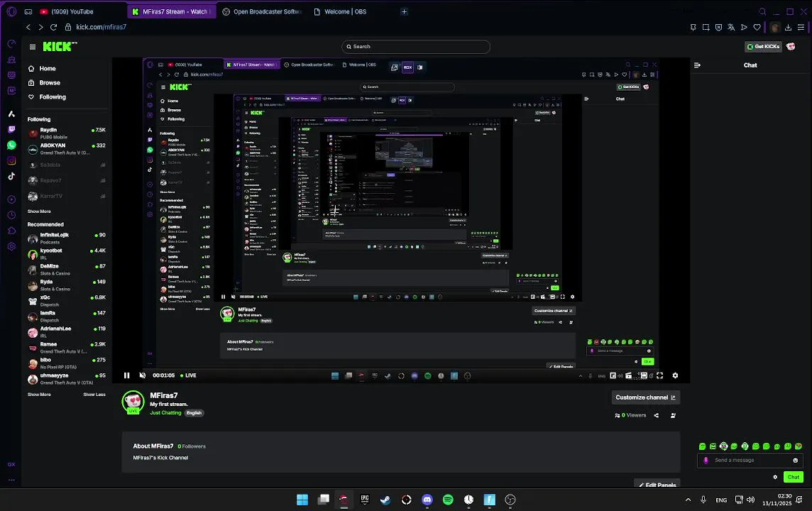Click the Get KICKs button

tap(763, 47)
